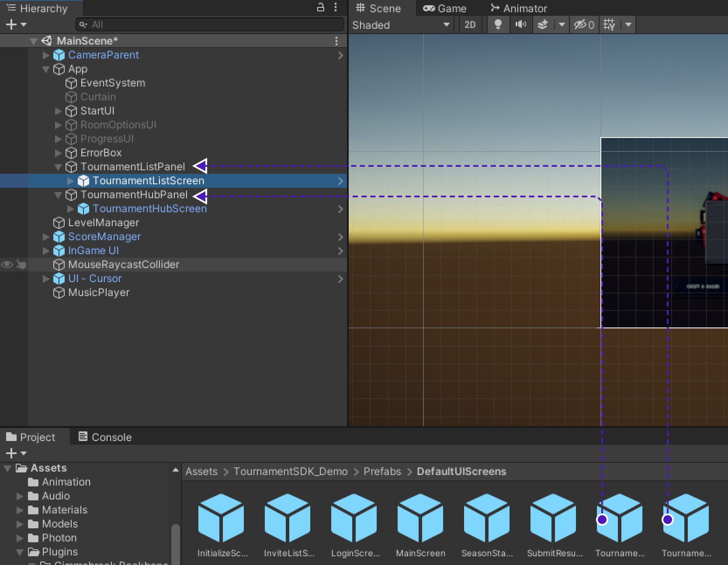Switch to the Game tab
The height and width of the screenshot is (565, 728).
[445, 8]
